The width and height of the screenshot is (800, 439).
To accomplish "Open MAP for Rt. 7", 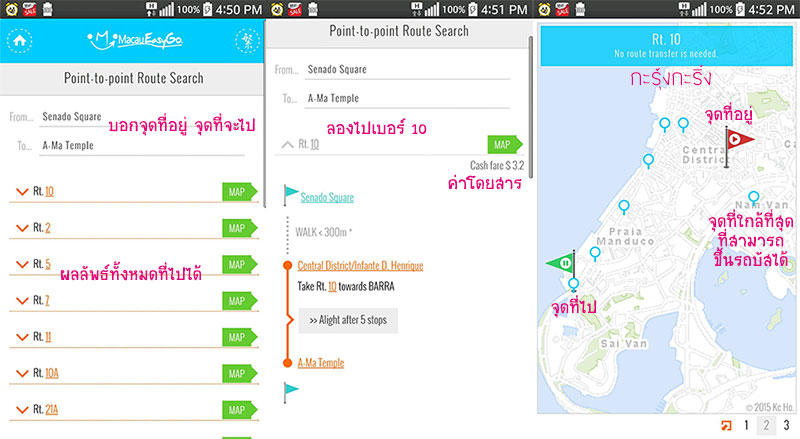I will 240,301.
